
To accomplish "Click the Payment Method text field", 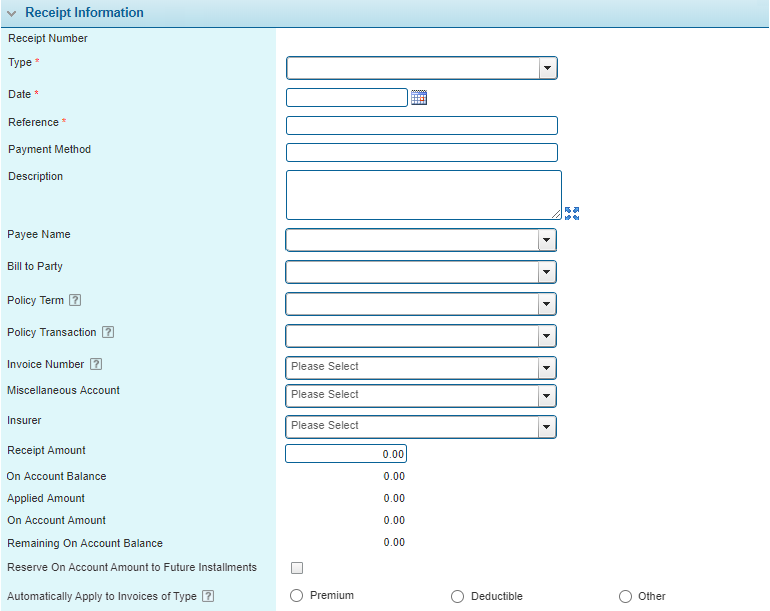I will coord(421,152).
